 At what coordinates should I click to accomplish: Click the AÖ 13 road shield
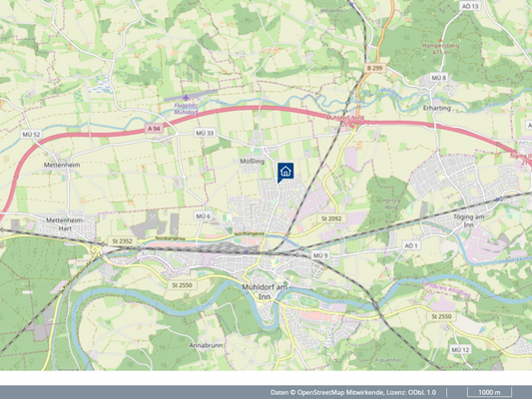tap(470, 6)
